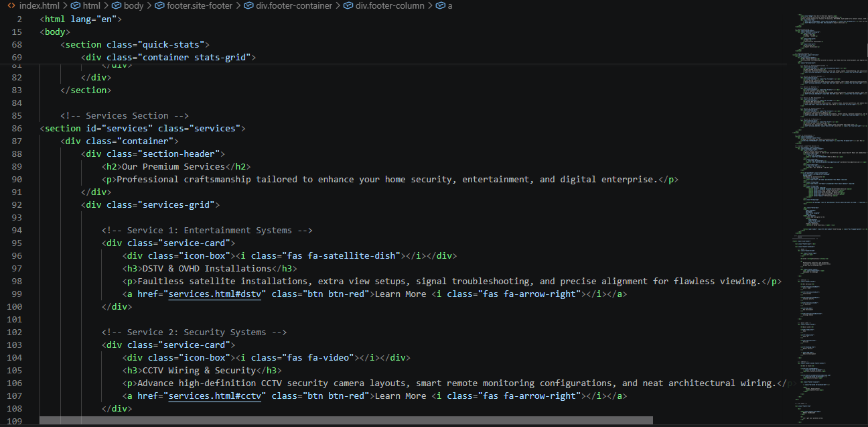This screenshot has height=427, width=868.
Task: Click line number 103 in the gutter
Action: [x=13, y=345]
